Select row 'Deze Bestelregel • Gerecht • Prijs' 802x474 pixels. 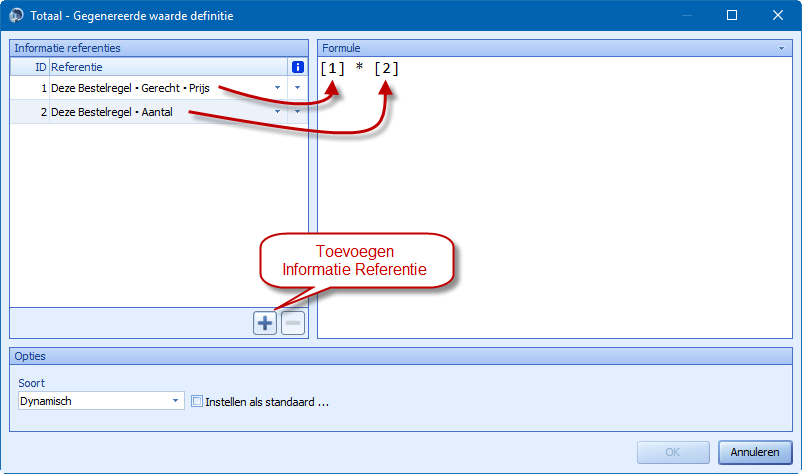tap(159, 88)
